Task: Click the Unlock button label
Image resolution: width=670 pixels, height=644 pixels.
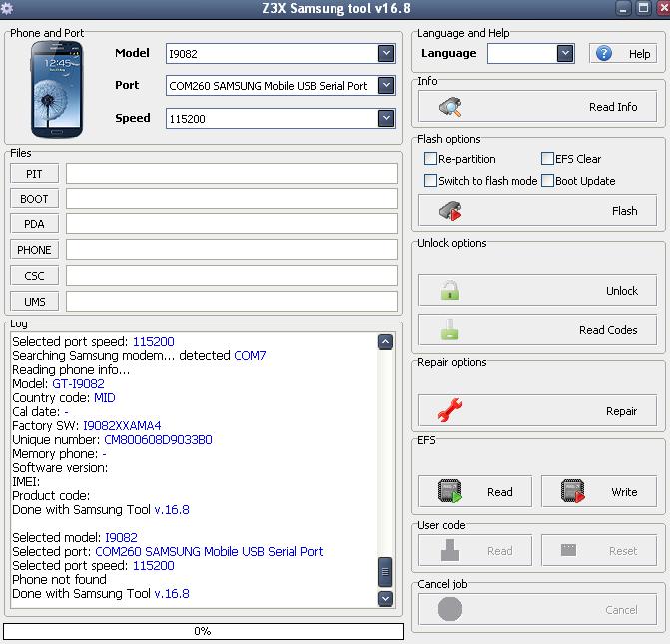Action: 622,291
